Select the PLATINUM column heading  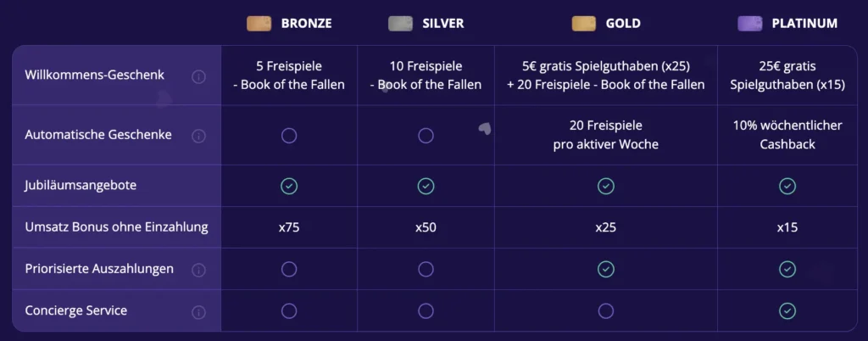[804, 24]
